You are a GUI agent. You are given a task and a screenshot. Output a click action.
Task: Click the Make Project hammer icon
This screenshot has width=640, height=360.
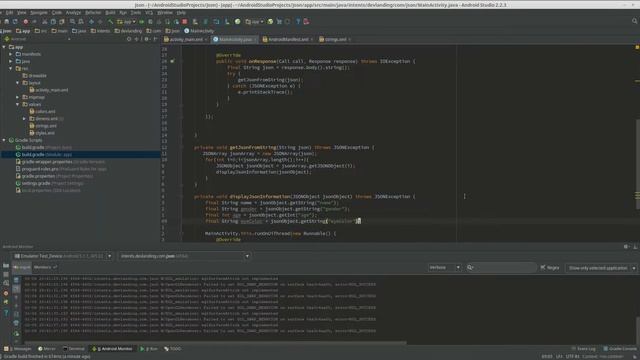coord(111,21)
